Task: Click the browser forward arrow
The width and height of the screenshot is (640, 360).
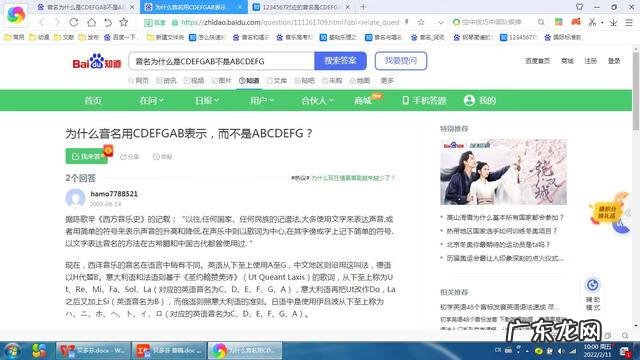Action: (57, 22)
